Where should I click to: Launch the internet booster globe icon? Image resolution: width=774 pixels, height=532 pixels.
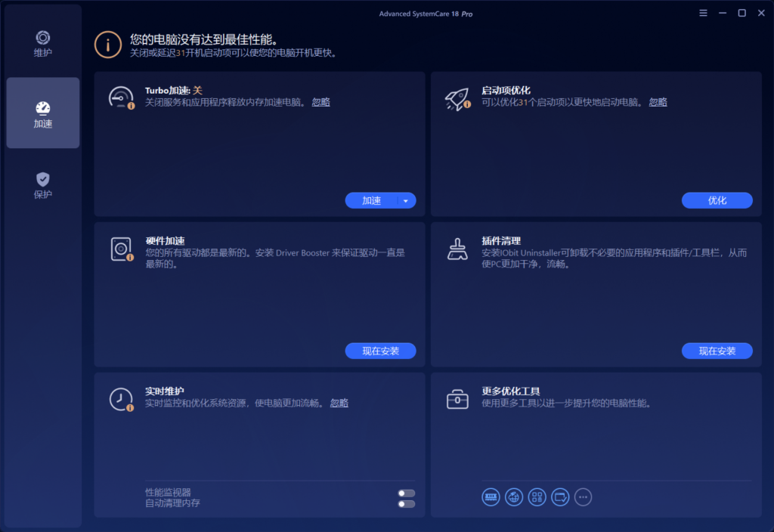point(514,496)
